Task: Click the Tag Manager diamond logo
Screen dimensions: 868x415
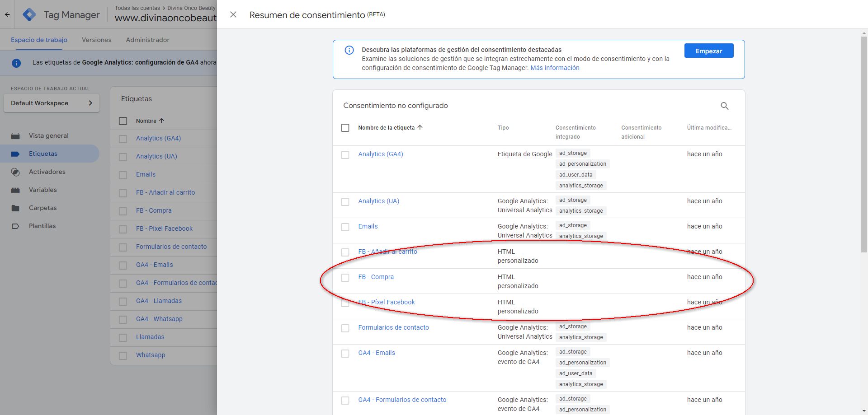Action: click(29, 14)
